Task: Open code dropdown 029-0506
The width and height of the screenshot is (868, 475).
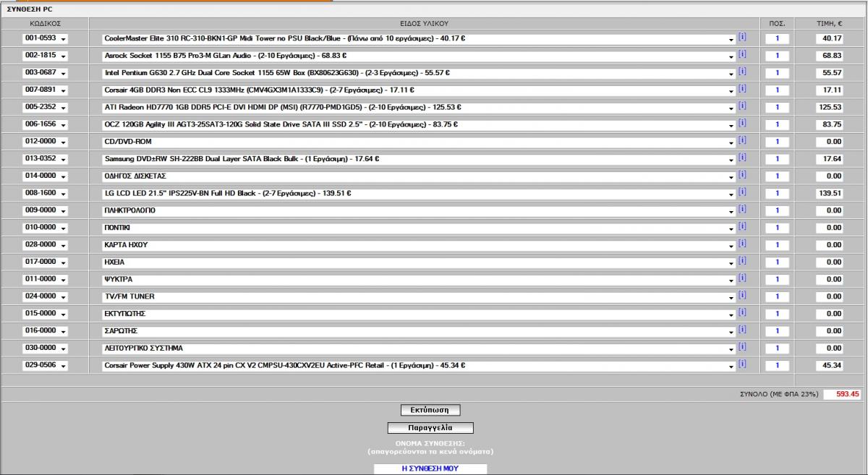Action: (x=45, y=365)
